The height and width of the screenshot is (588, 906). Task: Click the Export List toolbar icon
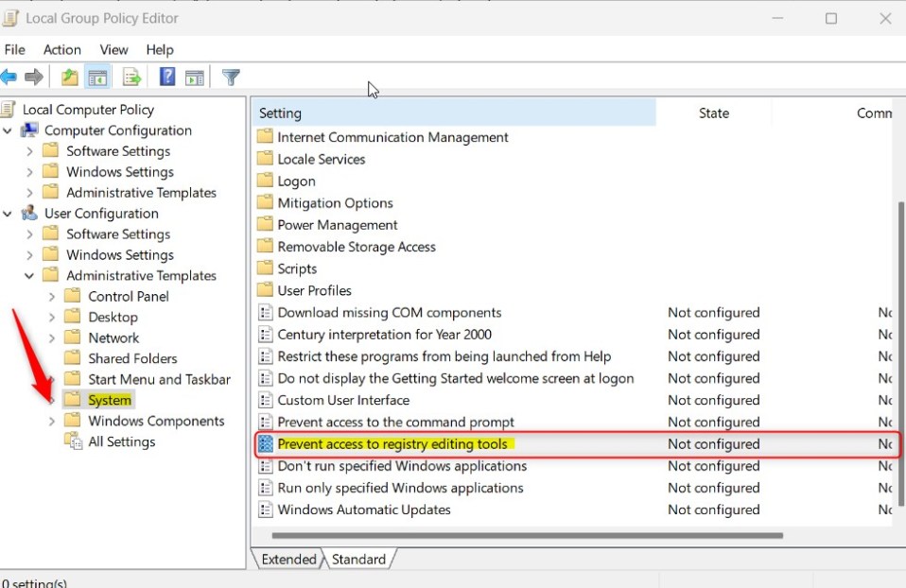pyautogui.click(x=131, y=78)
